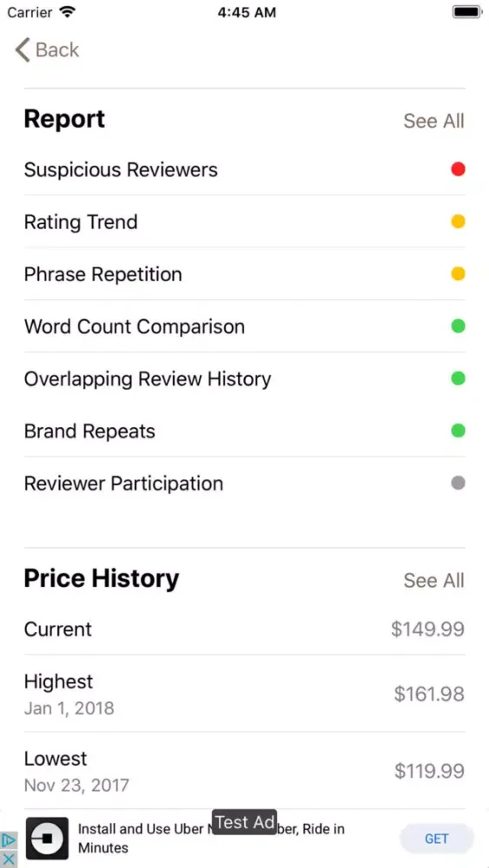
Task: Click the yellow Phrase Repetition indicator dot
Action: coord(458,274)
